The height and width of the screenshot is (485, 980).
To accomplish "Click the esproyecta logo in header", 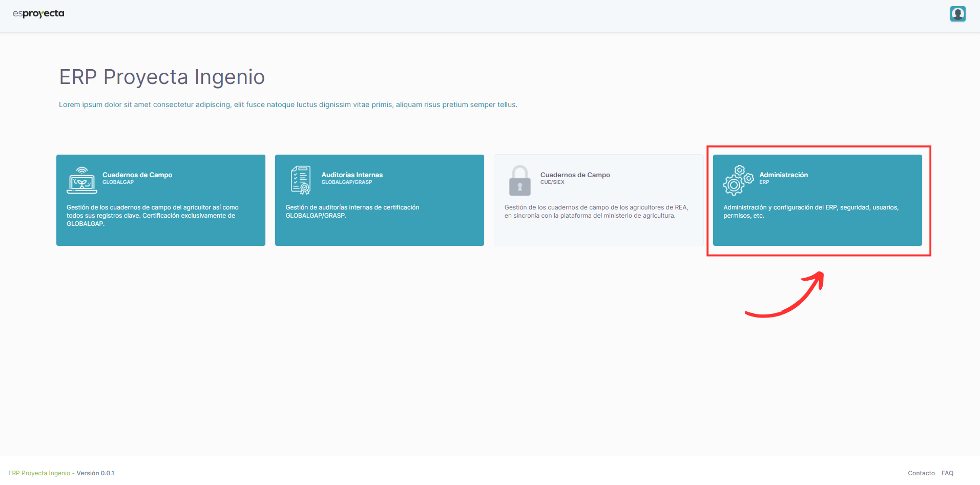I will tap(38, 14).
